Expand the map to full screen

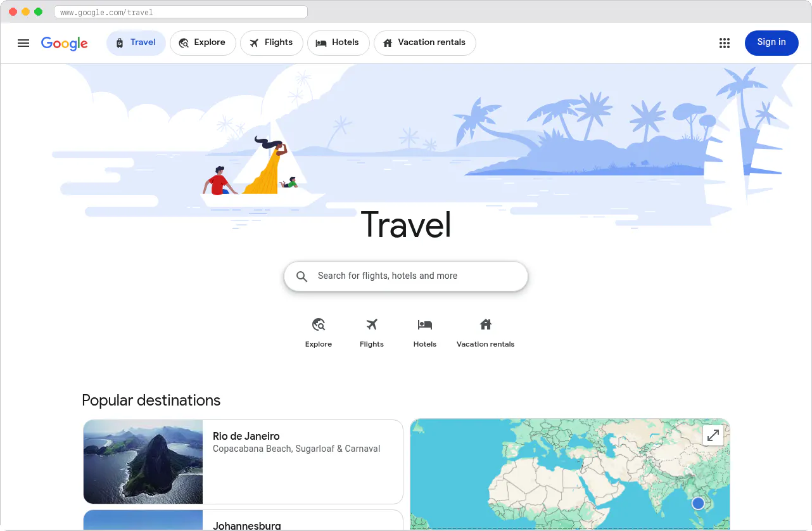713,435
